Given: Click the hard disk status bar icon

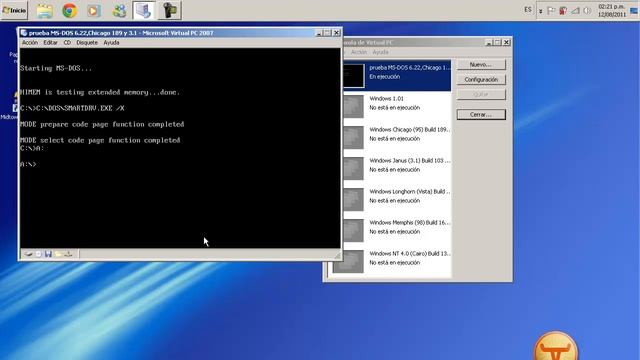Looking at the screenshot, I should click(x=29, y=254).
